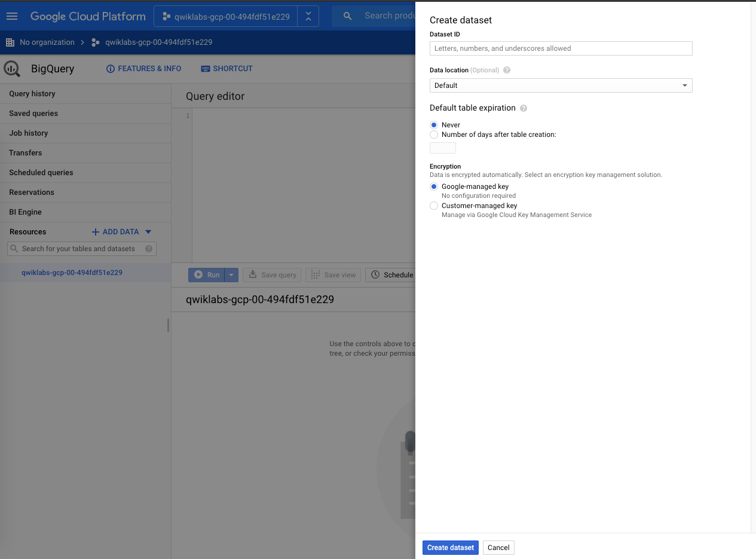
Task: Open the Run button dropdown arrow
Action: tap(232, 275)
